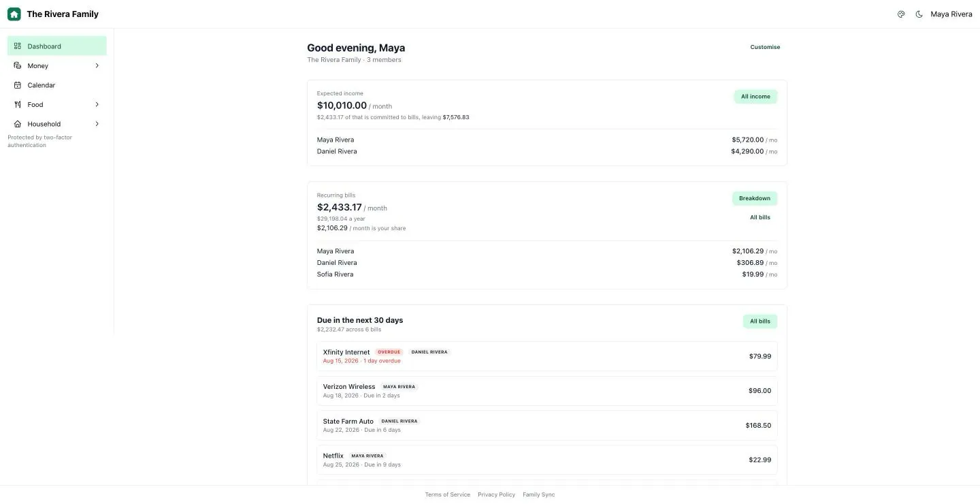Expand the Household submenu chevron
The height and width of the screenshot is (504, 980).
[x=97, y=124]
